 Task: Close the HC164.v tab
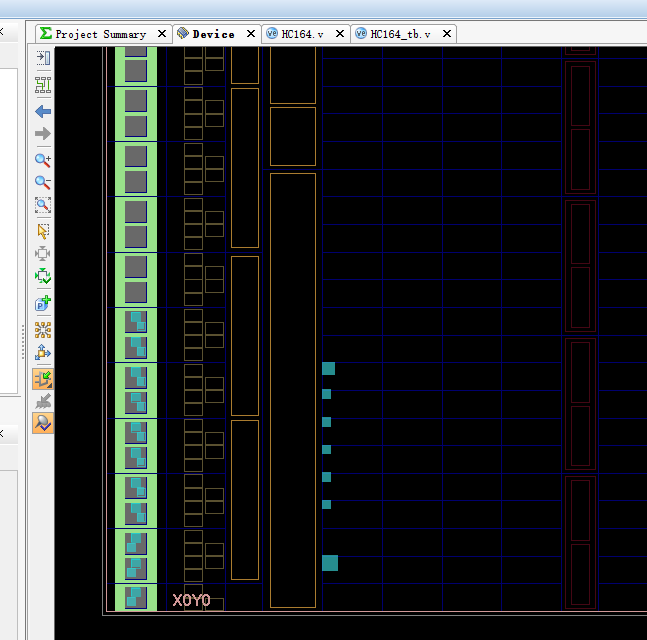coord(340,33)
